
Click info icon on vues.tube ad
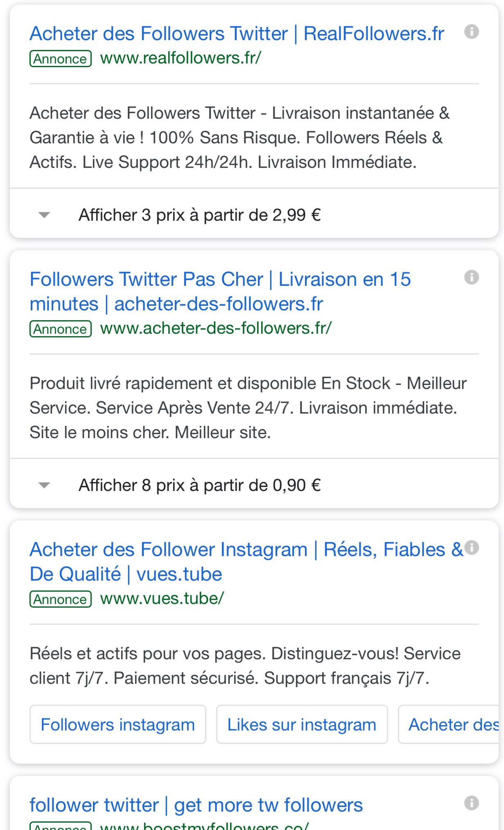coord(471,547)
